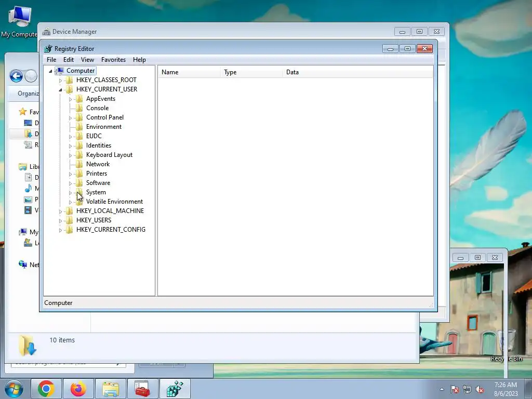532x399 pixels.
Task: Click the Registry Editor title bar icon
Action: tap(48, 48)
